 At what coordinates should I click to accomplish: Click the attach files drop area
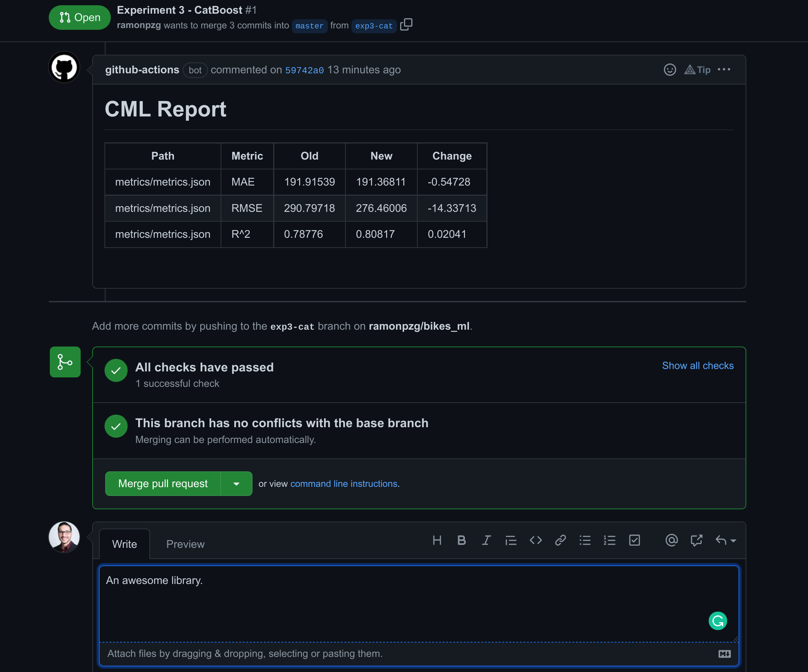pyautogui.click(x=419, y=653)
